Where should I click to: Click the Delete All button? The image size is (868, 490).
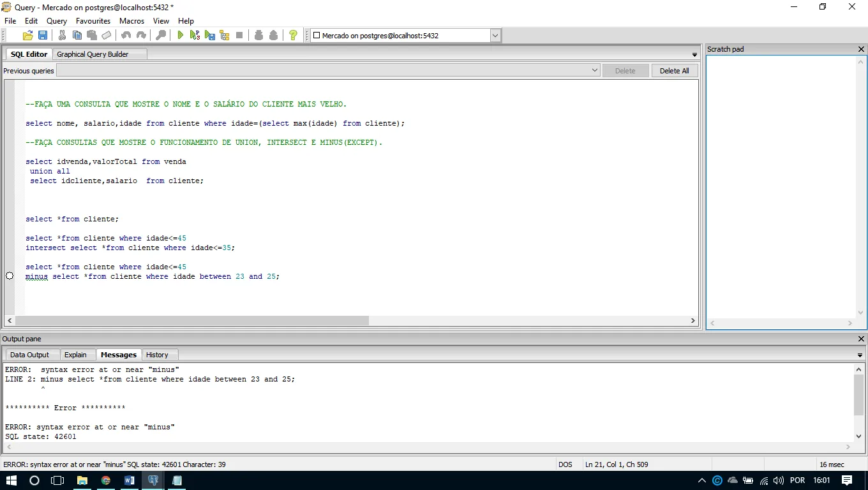pyautogui.click(x=674, y=71)
